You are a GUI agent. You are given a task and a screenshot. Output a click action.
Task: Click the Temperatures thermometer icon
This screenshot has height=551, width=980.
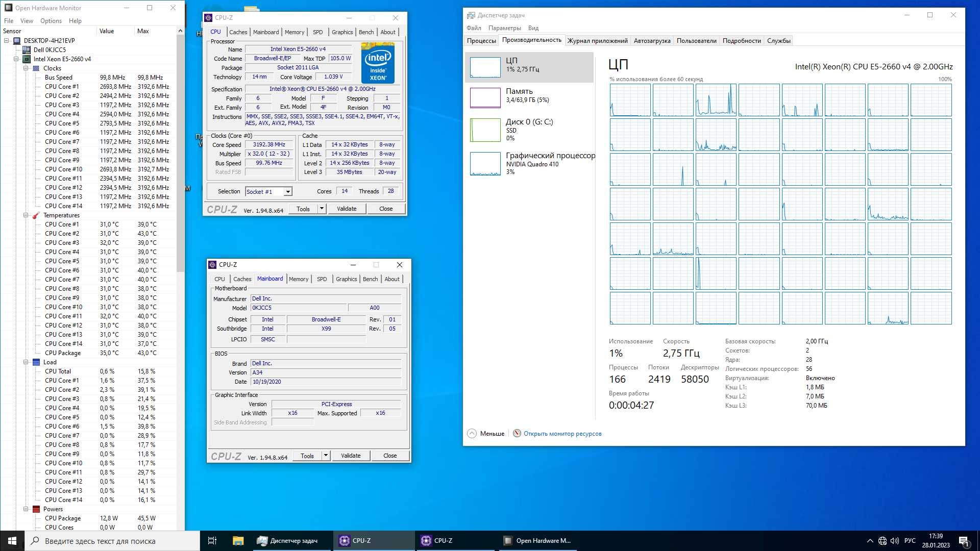(x=36, y=215)
